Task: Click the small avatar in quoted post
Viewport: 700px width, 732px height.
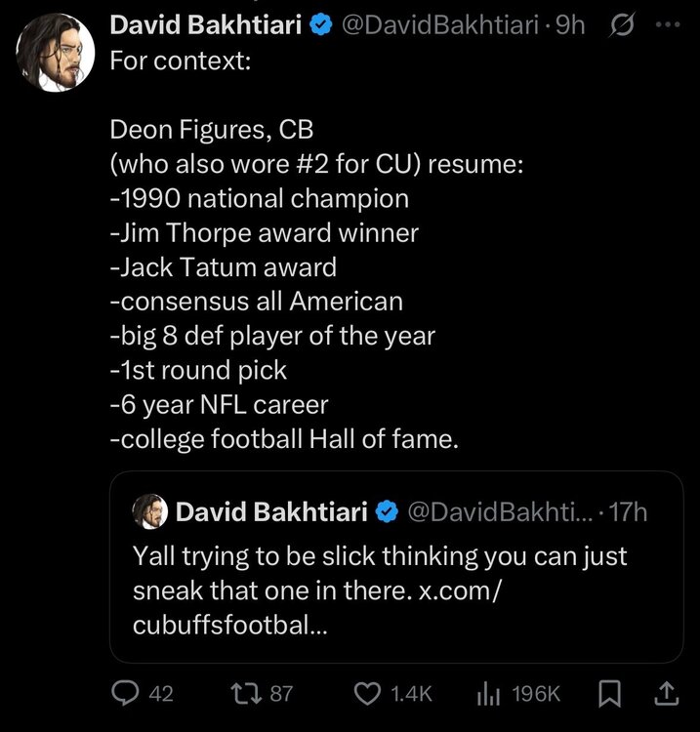Action: (148, 511)
